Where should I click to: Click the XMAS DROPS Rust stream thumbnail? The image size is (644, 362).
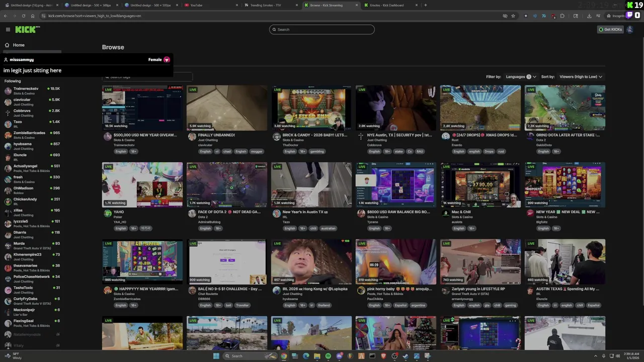pyautogui.click(x=480, y=108)
